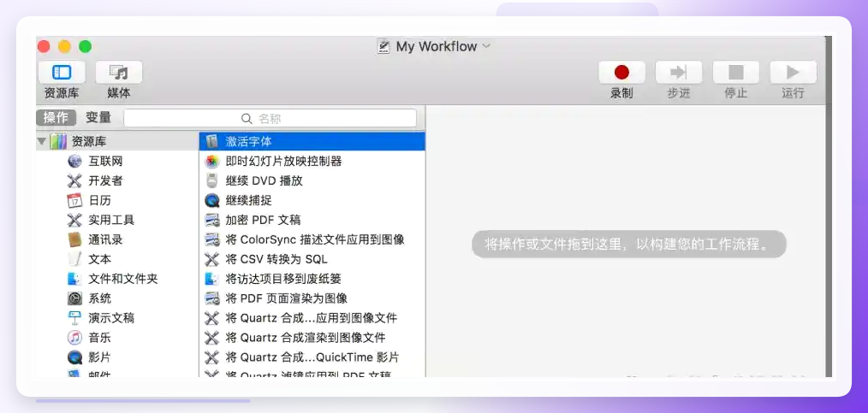Click the 继续捕捉 QuickTime icon
Viewport: 868px width, 413px height.
pos(212,201)
